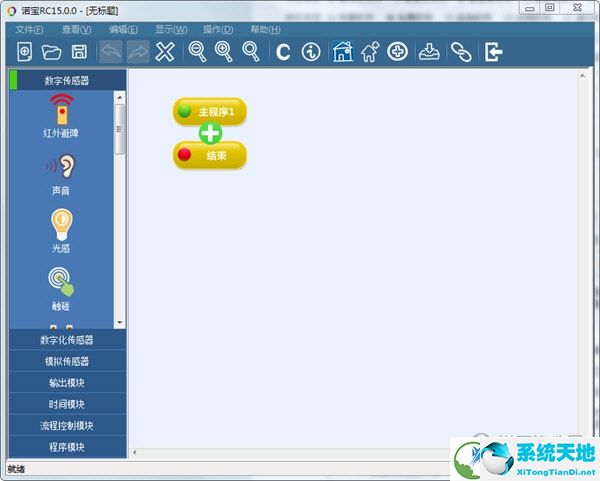Open the 操作(D) menu
Image resolution: width=600 pixels, height=481 pixels.
(x=218, y=29)
